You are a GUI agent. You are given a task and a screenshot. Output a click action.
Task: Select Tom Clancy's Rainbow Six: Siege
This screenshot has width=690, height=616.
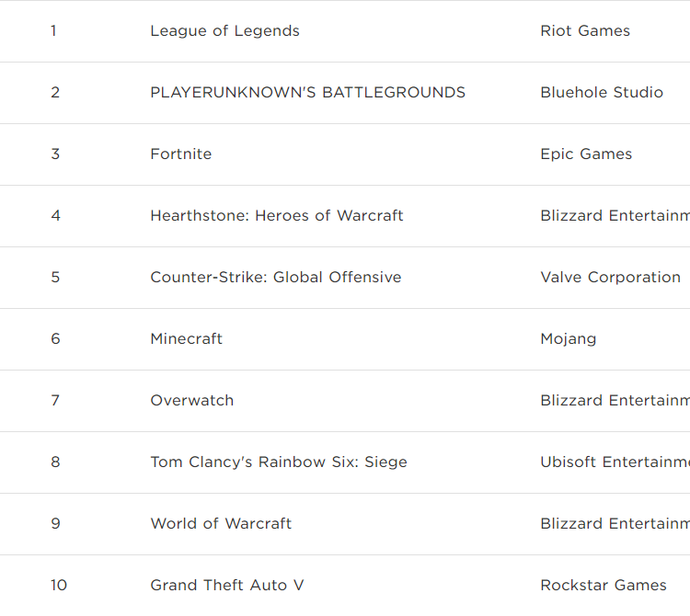[x=278, y=462]
